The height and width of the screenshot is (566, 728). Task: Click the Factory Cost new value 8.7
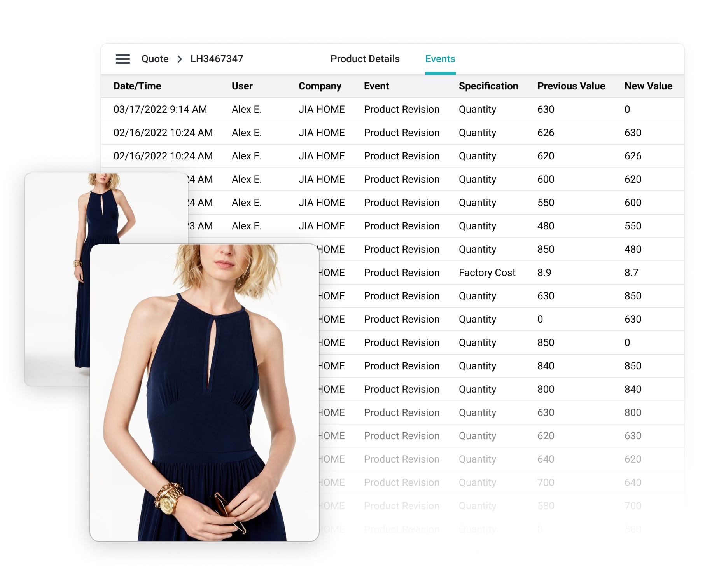(x=631, y=273)
